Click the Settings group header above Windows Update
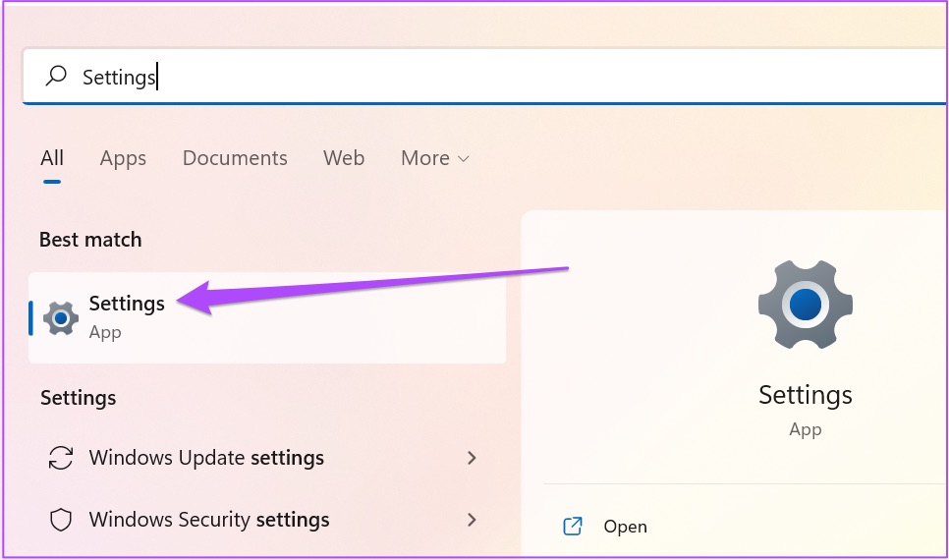Viewport: 949px width, 560px height. point(78,398)
